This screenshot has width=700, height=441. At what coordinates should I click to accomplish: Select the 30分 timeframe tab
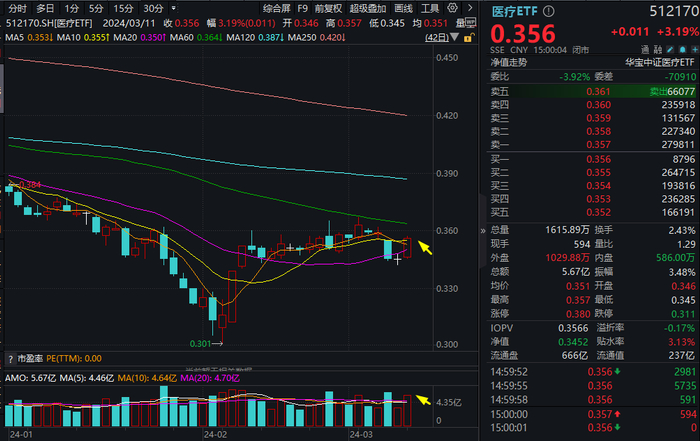tap(154, 8)
